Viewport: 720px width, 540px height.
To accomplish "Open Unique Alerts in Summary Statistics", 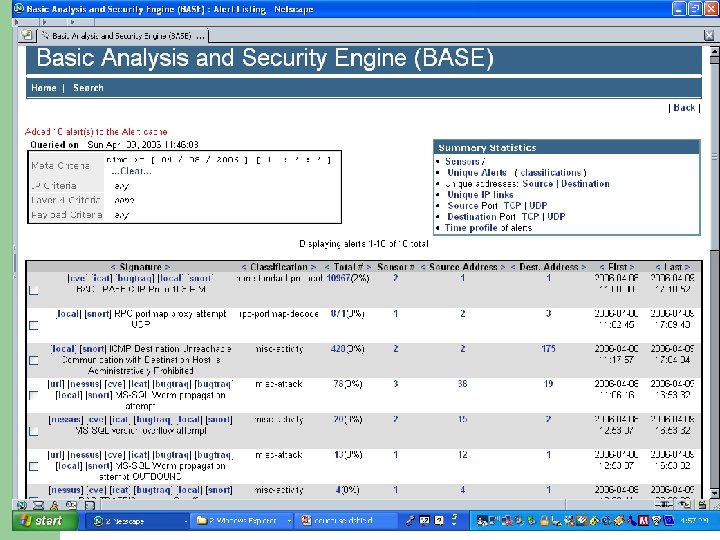I will coord(477,173).
